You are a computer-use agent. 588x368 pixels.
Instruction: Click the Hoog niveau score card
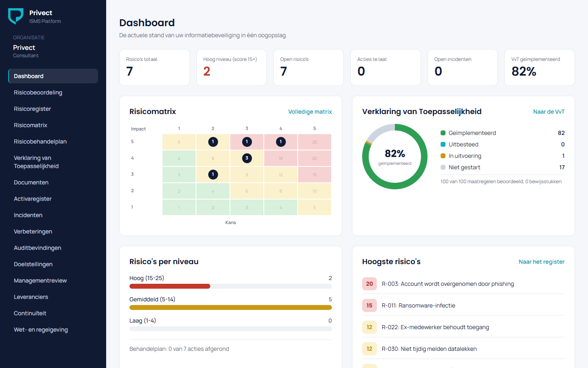(x=232, y=67)
